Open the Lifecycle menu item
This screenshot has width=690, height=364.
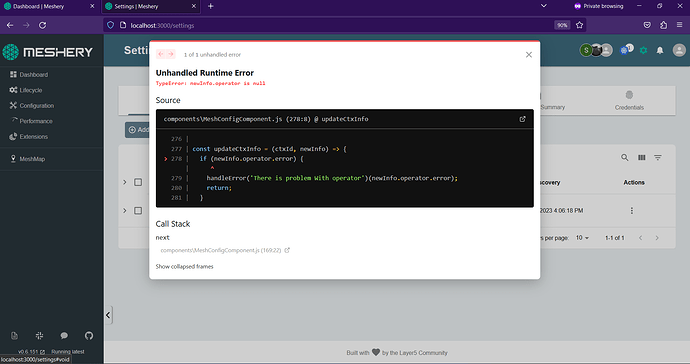tap(31, 90)
